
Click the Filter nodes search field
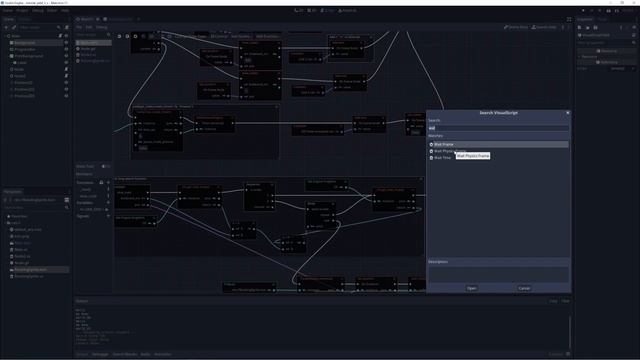tap(39, 27)
